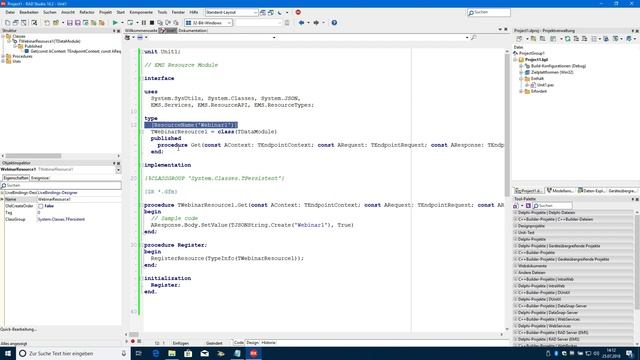Switch to the Dokumentation tab

point(193,31)
